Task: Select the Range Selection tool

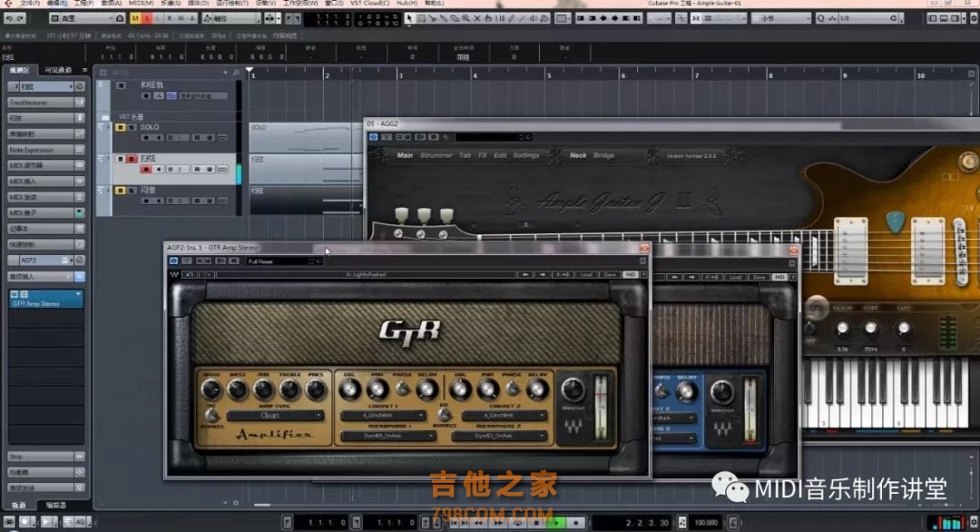Action: [421, 18]
